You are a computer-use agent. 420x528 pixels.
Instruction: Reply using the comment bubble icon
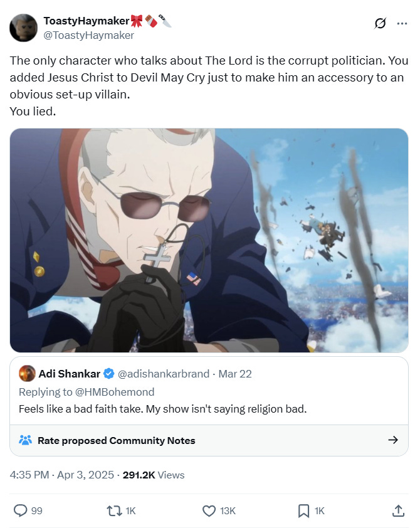20,510
